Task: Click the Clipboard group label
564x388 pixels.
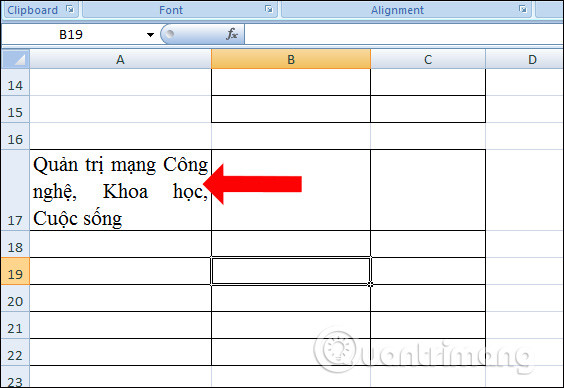Action: [x=32, y=10]
